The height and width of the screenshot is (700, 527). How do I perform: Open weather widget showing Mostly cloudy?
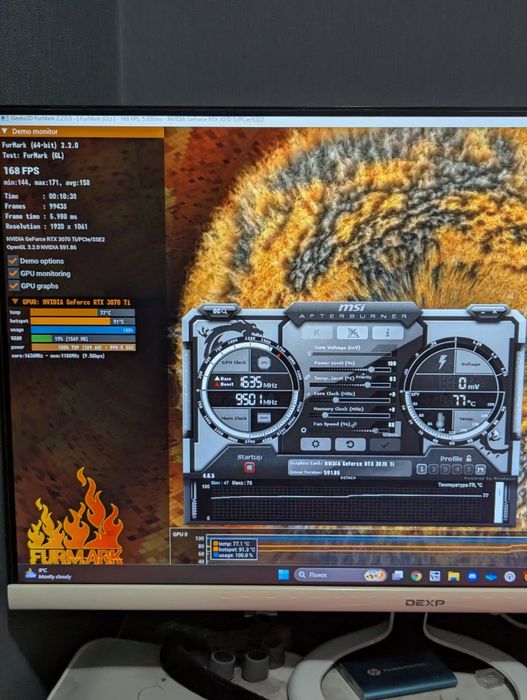pos(48,574)
